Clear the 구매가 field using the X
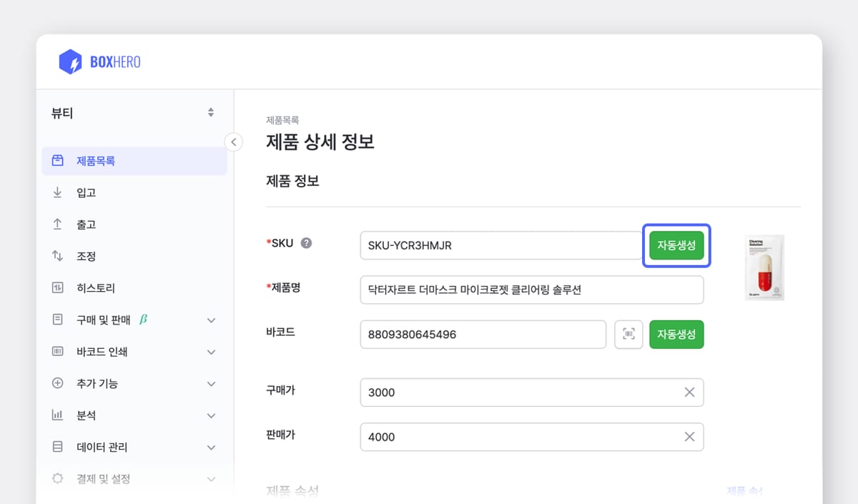Screen dimensions: 858x504 pos(689,392)
